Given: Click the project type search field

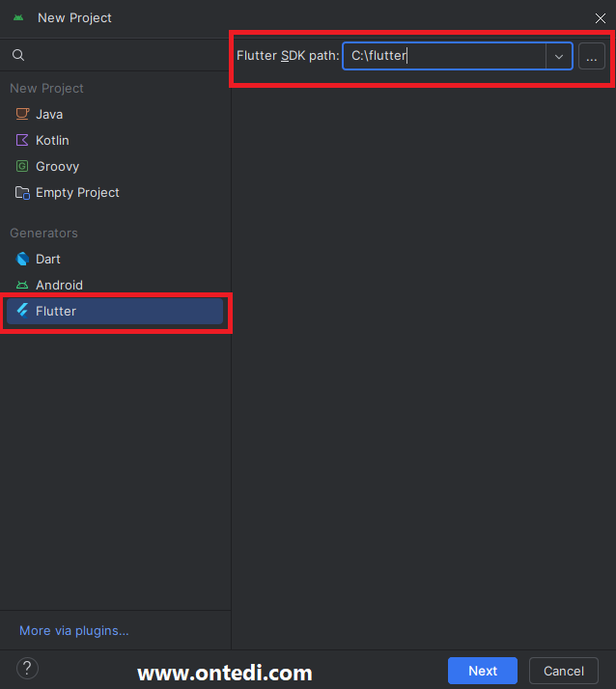Looking at the screenshot, I should pyautogui.click(x=115, y=55).
